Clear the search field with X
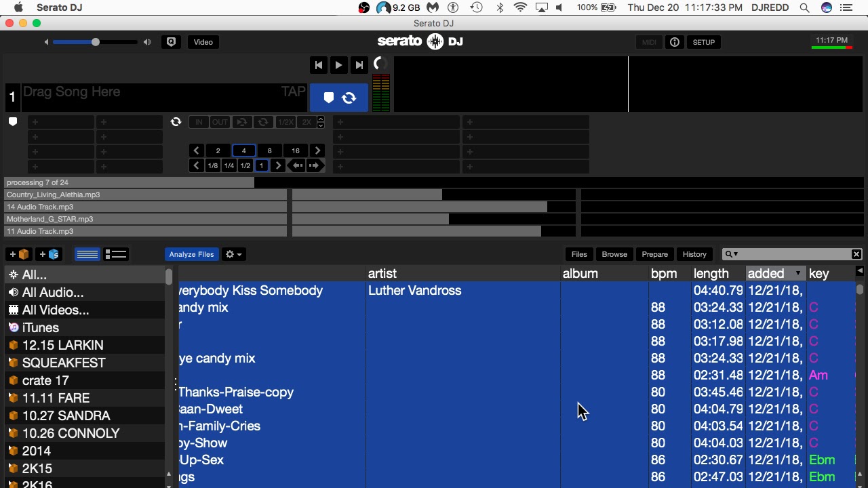 [x=856, y=254]
